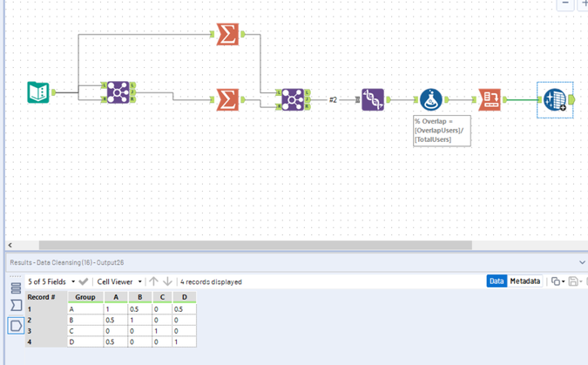Viewport: 588px width, 365px height.
Task: Click Group cell in record 1
Action: [85, 309]
